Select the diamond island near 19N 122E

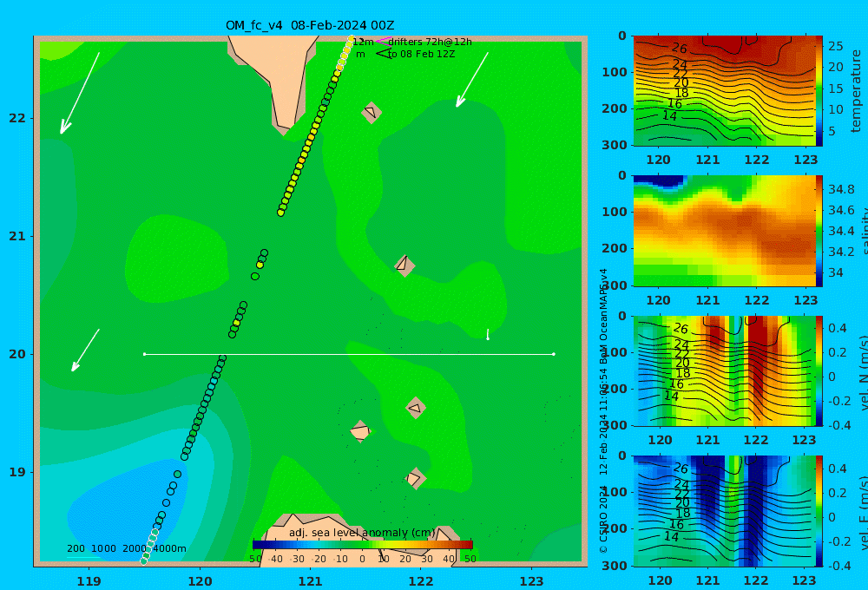(415, 478)
